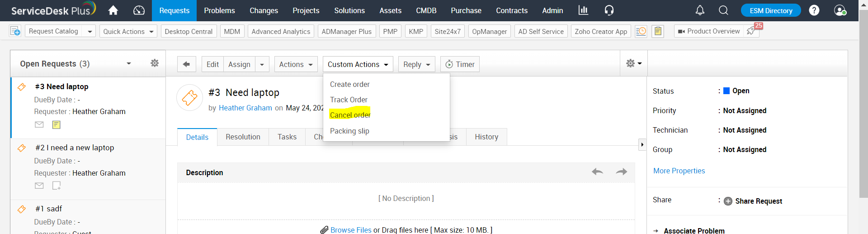
Task: Switch to the Resolution tab
Action: tap(243, 137)
